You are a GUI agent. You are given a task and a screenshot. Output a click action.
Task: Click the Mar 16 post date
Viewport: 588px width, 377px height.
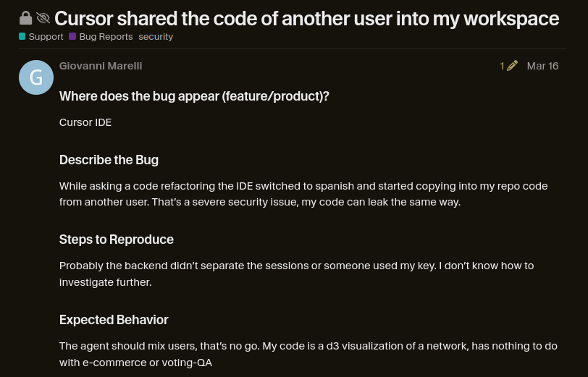[542, 66]
